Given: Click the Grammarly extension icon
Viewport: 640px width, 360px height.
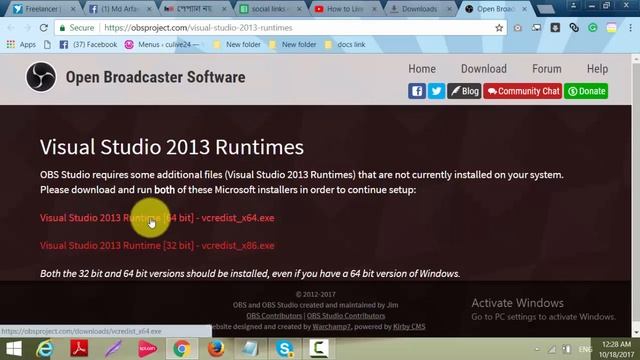Looking at the screenshot, I should 593,28.
